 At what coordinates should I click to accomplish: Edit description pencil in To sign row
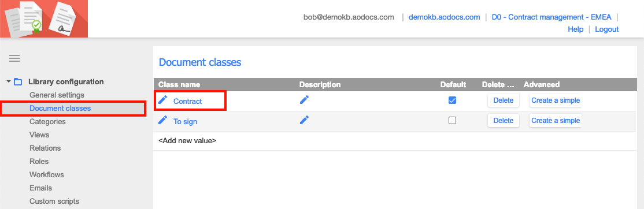[x=304, y=120]
